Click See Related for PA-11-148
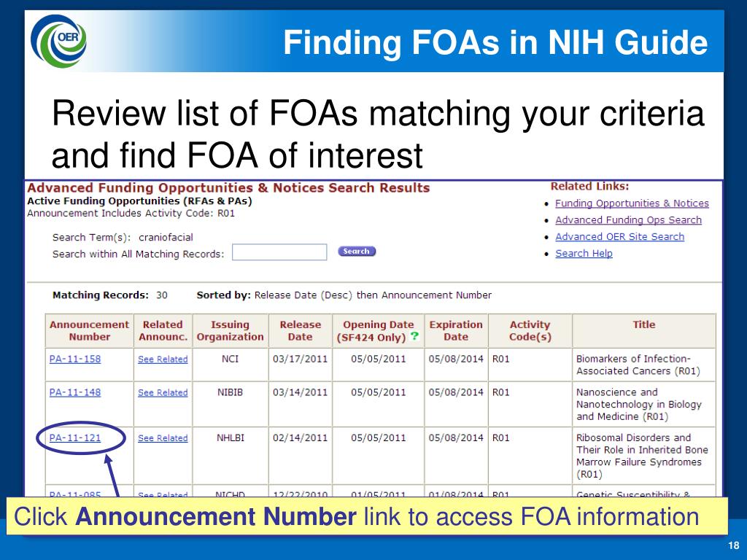This screenshot has width=747, height=560. [163, 393]
